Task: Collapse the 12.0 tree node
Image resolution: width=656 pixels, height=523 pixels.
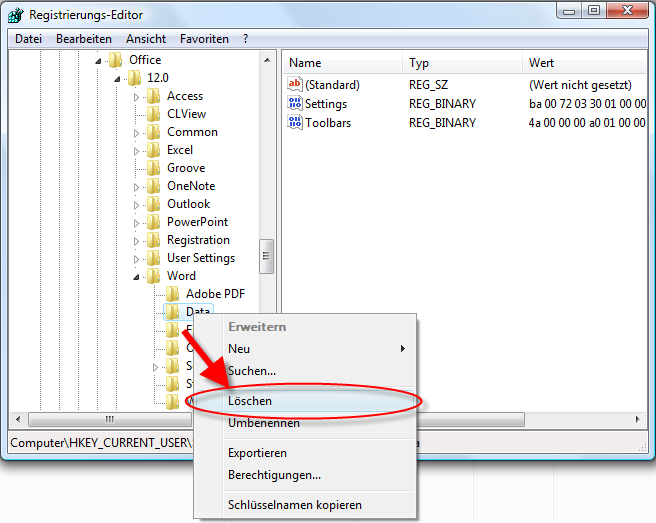Action: pos(117,78)
